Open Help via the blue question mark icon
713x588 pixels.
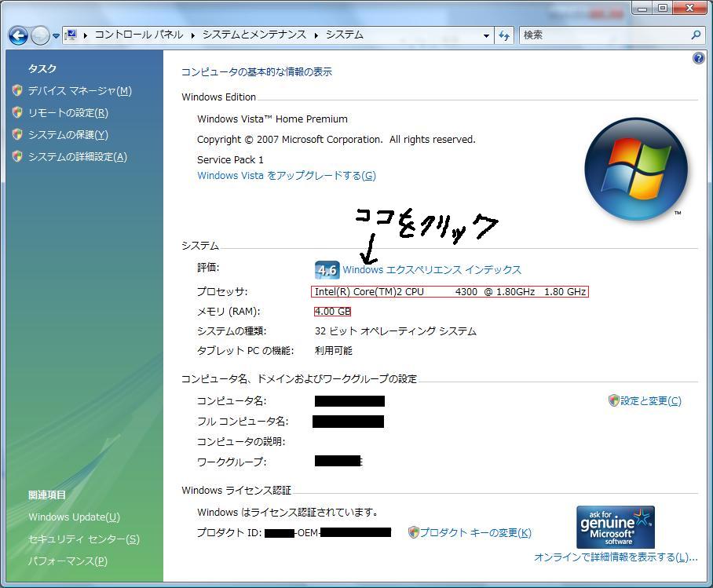[698, 58]
